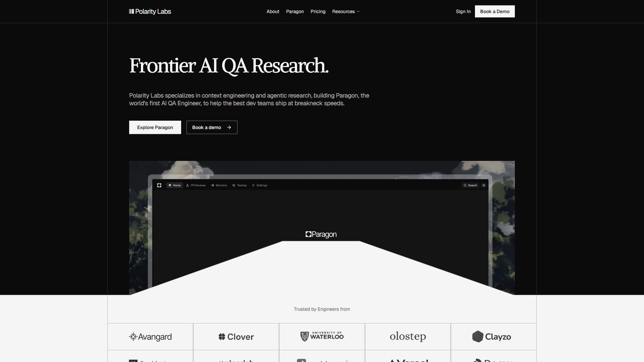Click the Search magnifier in Paragon mockup
644x362 pixels.
465,185
